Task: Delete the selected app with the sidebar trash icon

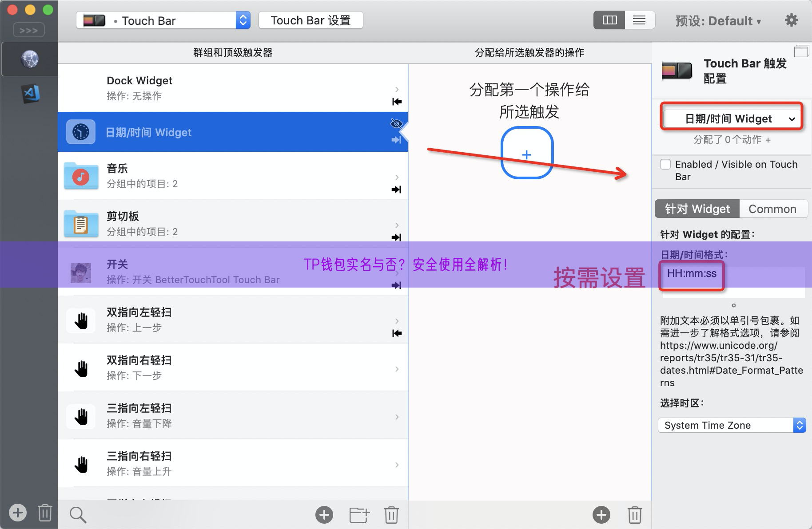Action: click(45, 513)
